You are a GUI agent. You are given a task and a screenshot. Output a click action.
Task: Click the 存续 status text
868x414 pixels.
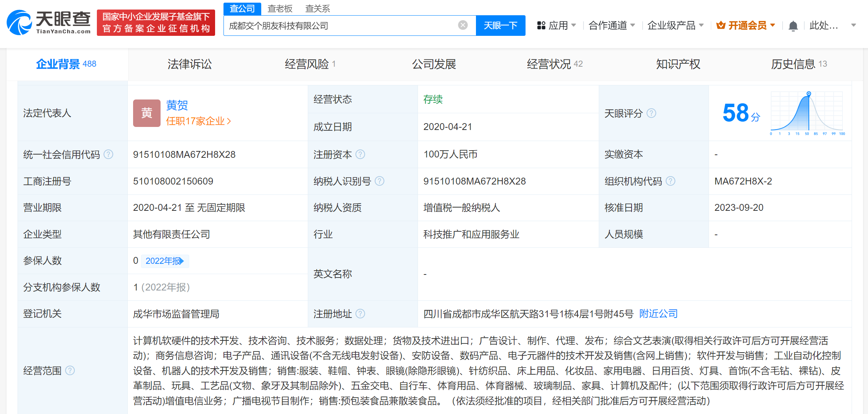[433, 99]
